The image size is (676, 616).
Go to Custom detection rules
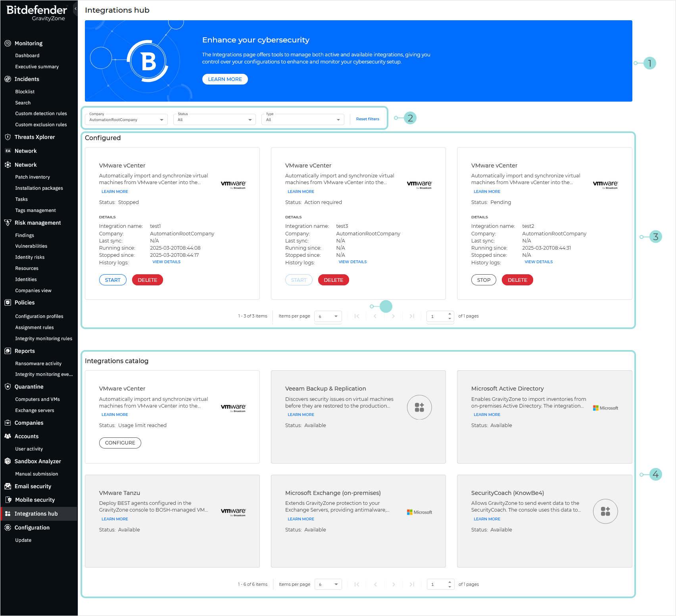(x=41, y=114)
